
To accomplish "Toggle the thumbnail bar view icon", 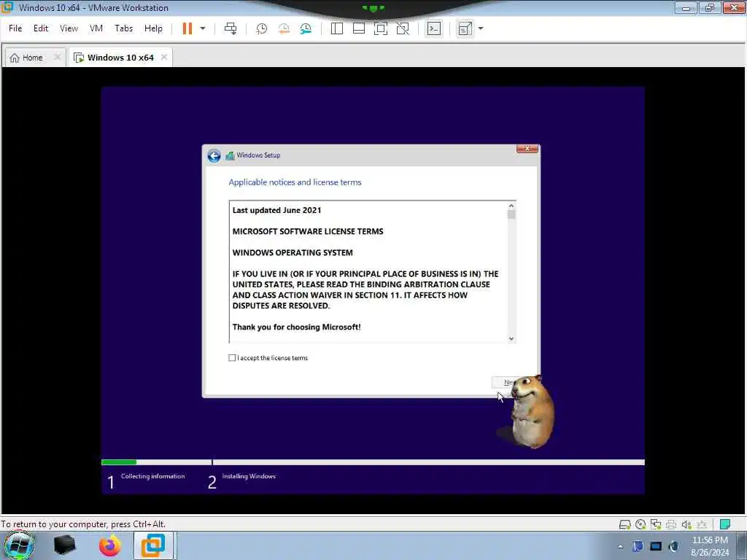I will click(x=359, y=28).
